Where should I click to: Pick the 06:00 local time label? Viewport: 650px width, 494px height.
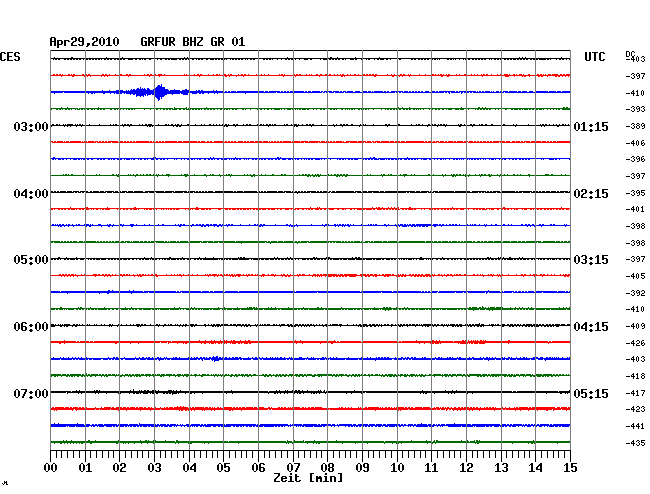tap(31, 327)
